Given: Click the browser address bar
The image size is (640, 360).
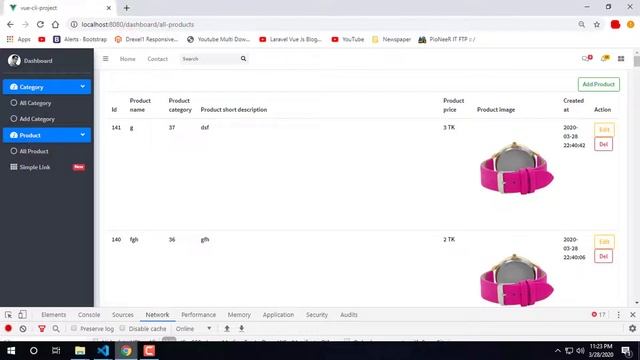Looking at the screenshot, I should coord(322,24).
